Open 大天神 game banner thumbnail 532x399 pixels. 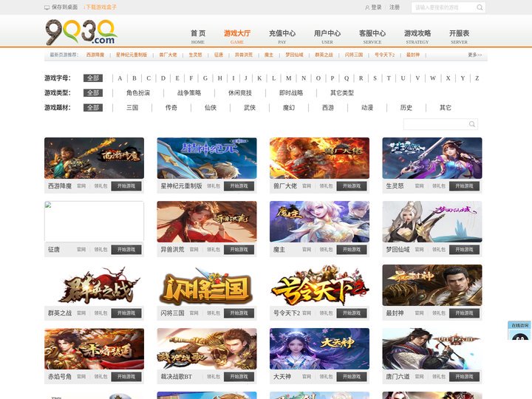coord(319,349)
